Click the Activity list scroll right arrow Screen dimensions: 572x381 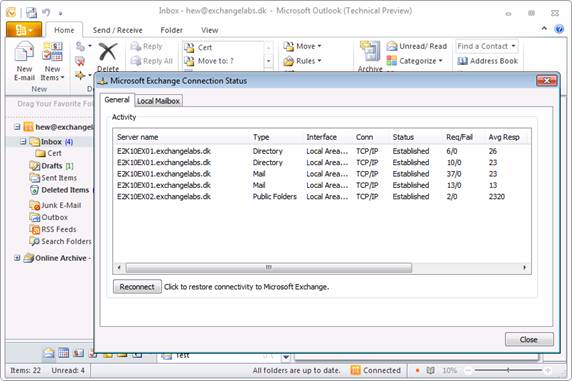coord(525,268)
